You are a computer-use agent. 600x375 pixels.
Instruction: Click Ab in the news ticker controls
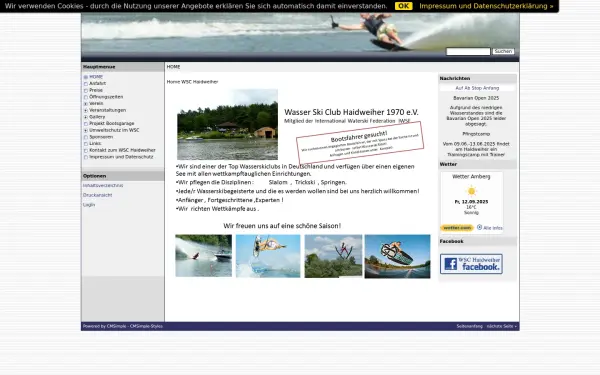click(x=467, y=88)
